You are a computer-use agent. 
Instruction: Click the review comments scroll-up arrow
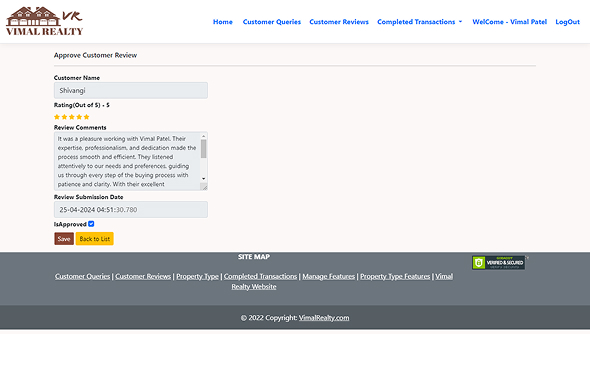click(204, 136)
